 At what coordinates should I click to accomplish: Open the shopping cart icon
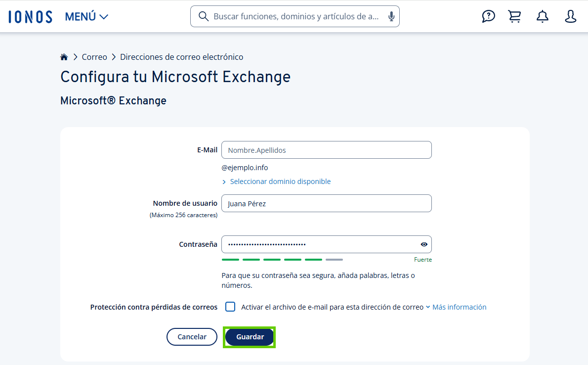click(514, 16)
